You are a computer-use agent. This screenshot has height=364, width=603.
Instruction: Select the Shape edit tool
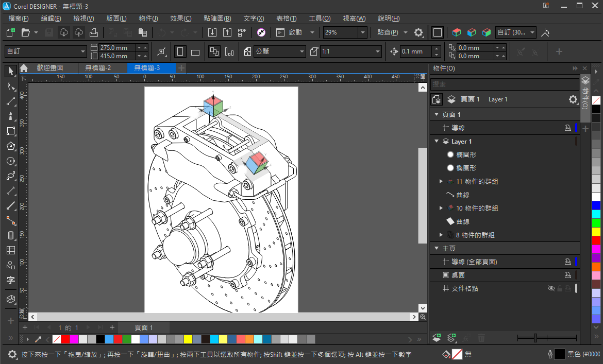click(11, 86)
